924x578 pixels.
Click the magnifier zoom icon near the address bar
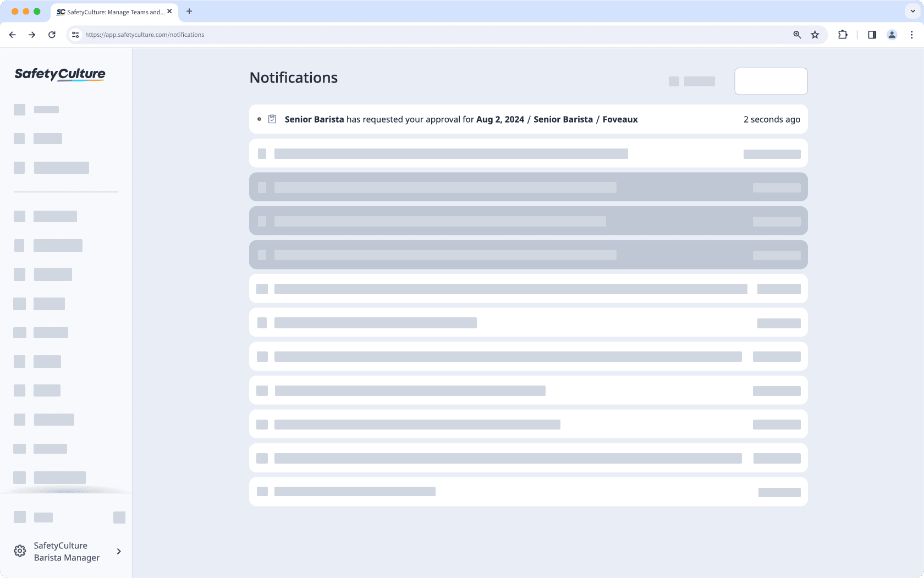point(796,35)
